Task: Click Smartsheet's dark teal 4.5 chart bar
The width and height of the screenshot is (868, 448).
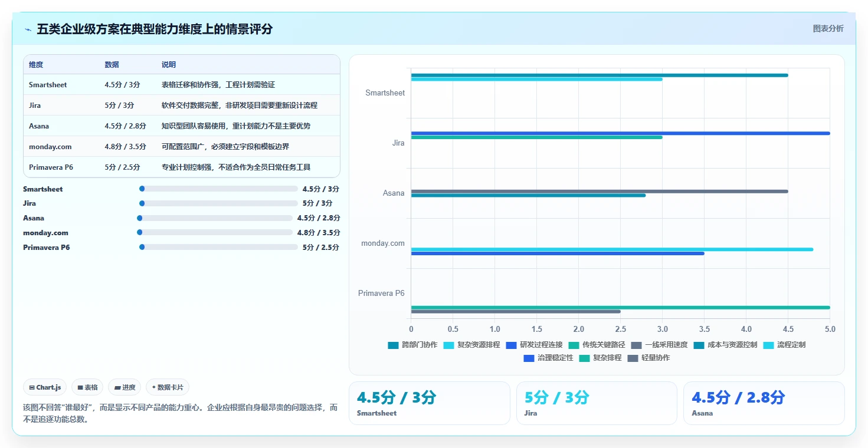Action: point(600,75)
